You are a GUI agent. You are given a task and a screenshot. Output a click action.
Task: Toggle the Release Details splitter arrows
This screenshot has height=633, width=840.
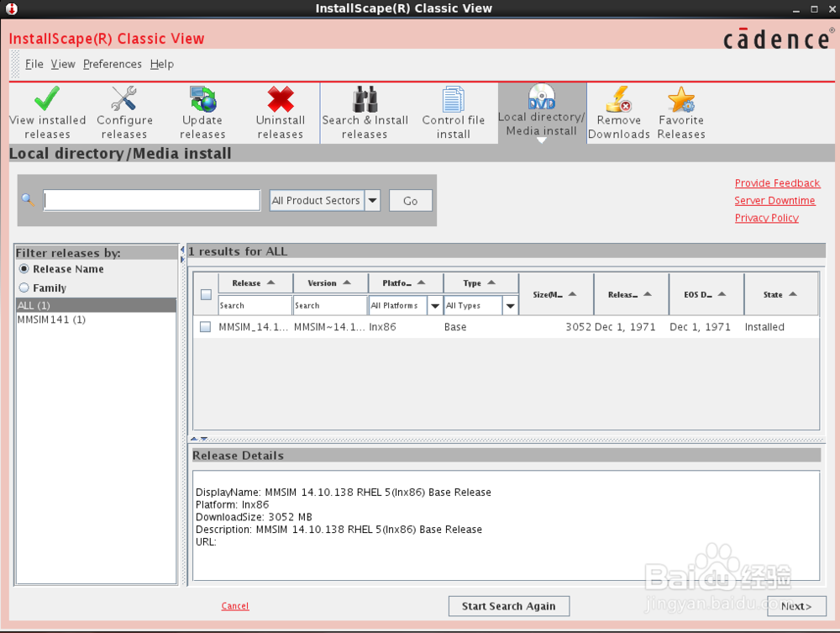click(199, 439)
